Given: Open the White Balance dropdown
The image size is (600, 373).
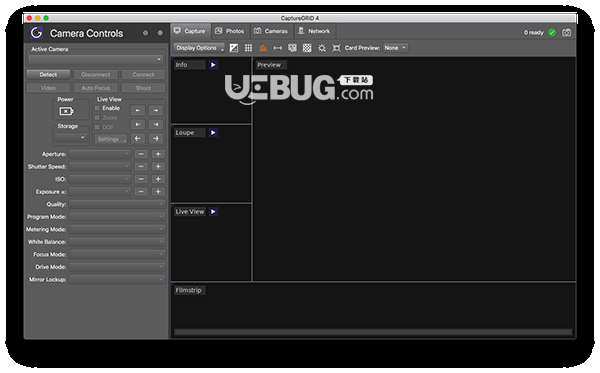Looking at the screenshot, I should (x=117, y=242).
